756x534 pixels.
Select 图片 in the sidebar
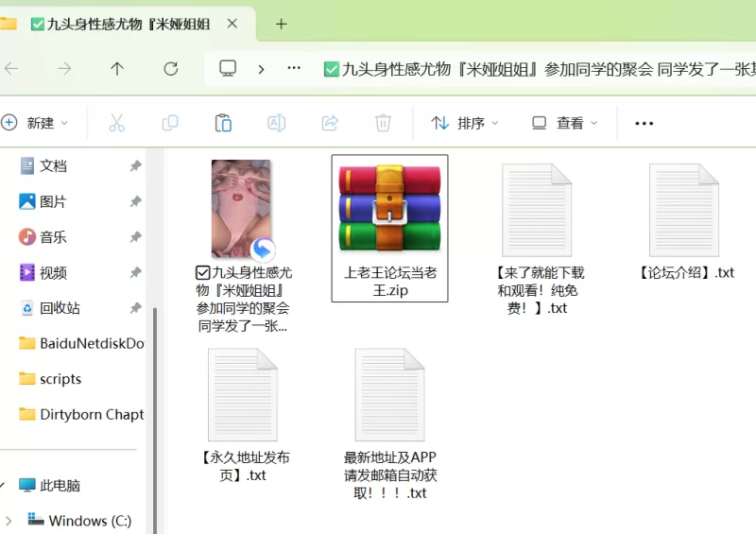coord(53,201)
